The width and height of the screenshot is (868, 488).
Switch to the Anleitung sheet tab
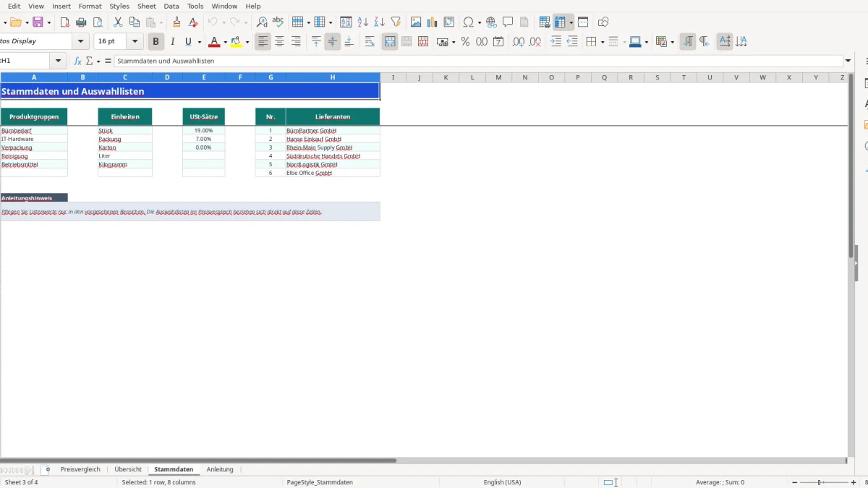coord(220,469)
